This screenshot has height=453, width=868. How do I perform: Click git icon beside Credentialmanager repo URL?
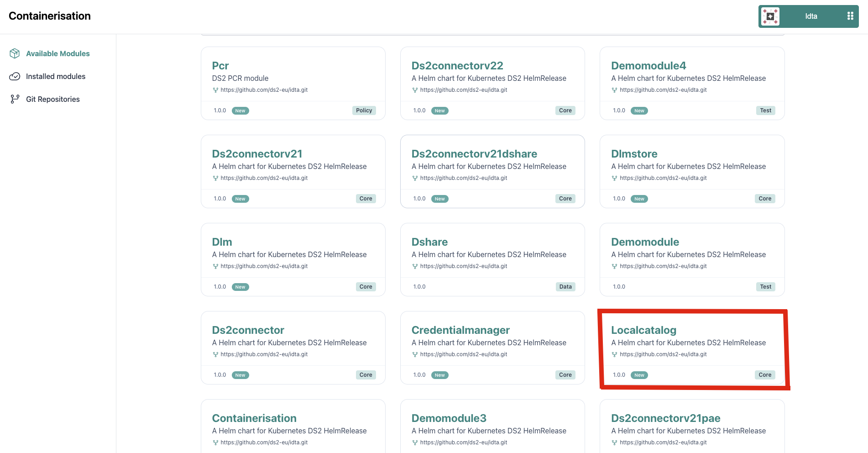coord(415,354)
